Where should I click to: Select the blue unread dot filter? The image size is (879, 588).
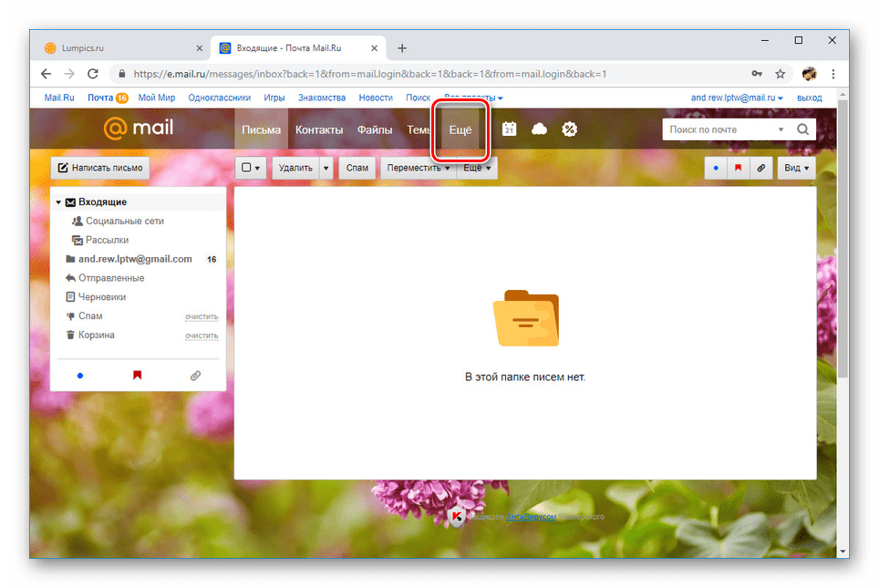tap(715, 168)
